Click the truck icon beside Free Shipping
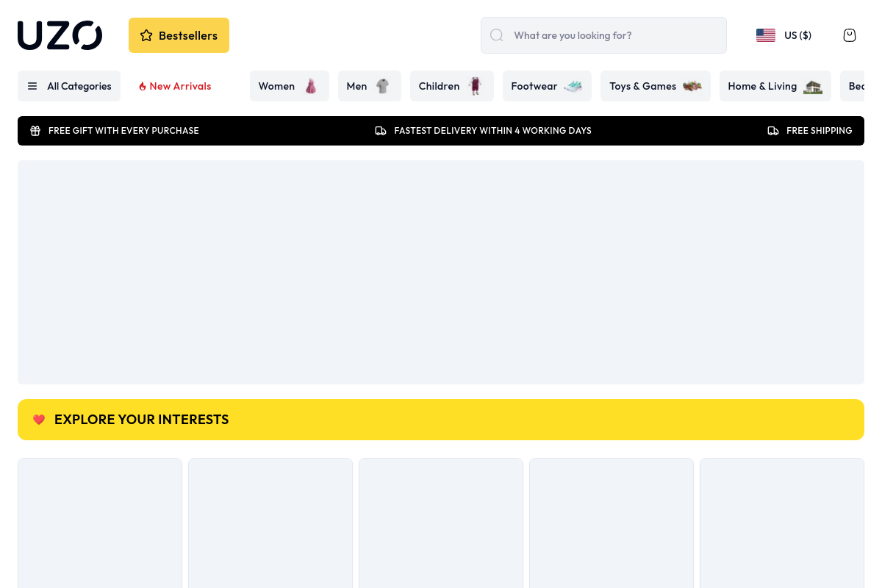This screenshot has width=882, height=588. (773, 131)
